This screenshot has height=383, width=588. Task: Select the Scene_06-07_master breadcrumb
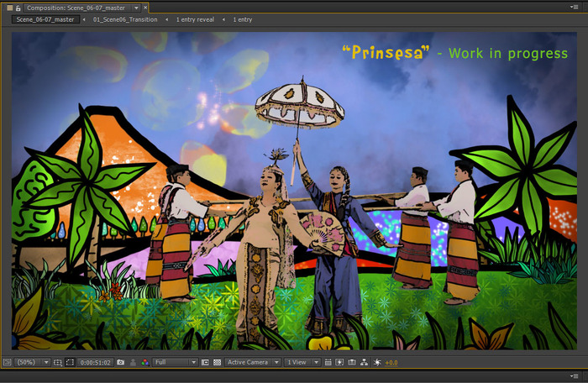(45, 19)
